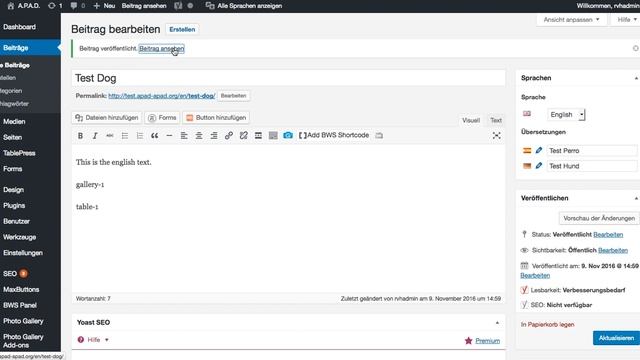Toggle bold formatting in editor toolbar

point(80,136)
